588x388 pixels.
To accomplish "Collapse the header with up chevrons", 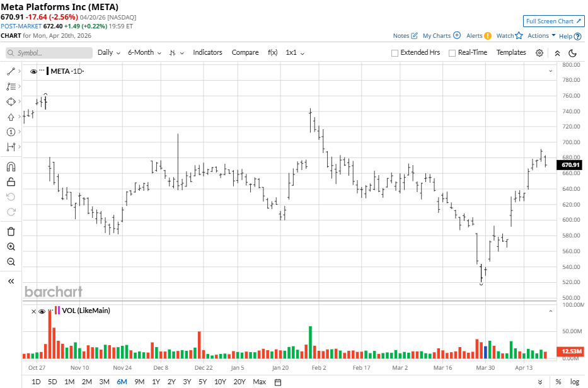I will 557,54.
